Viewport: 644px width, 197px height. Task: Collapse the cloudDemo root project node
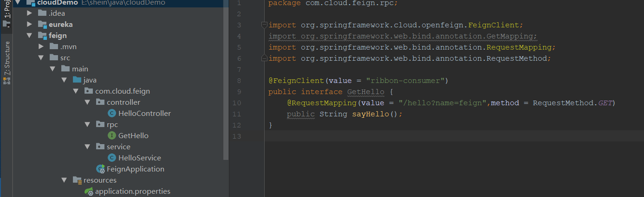(x=18, y=2)
